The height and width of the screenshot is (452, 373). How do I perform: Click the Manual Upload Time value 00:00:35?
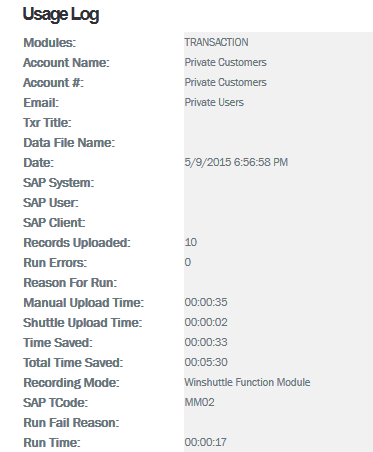206,302
